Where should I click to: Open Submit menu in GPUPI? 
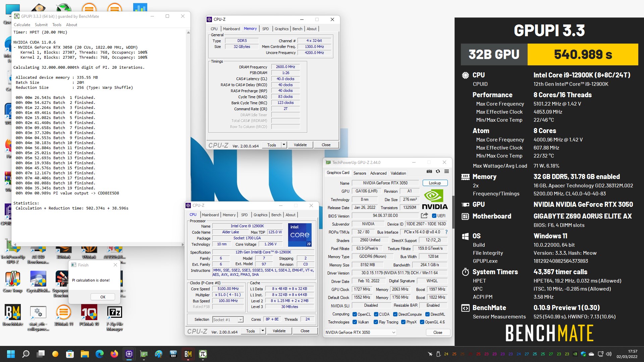pos(41,25)
